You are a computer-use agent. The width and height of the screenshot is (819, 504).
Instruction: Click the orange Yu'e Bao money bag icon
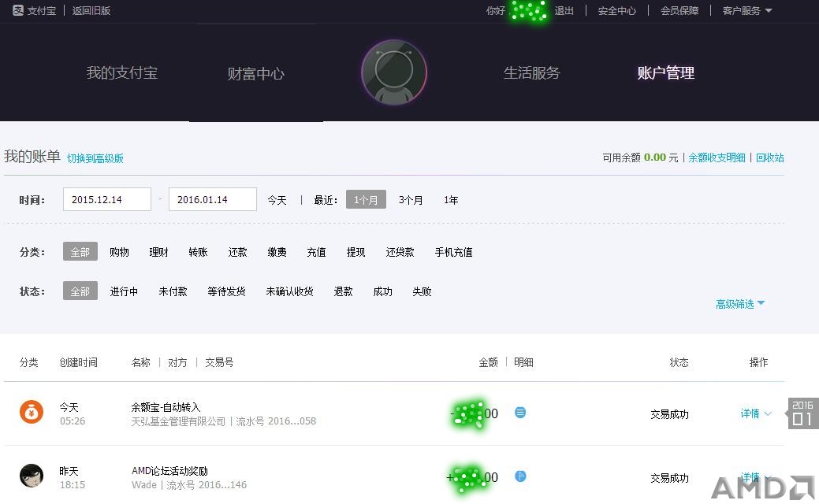click(x=32, y=412)
